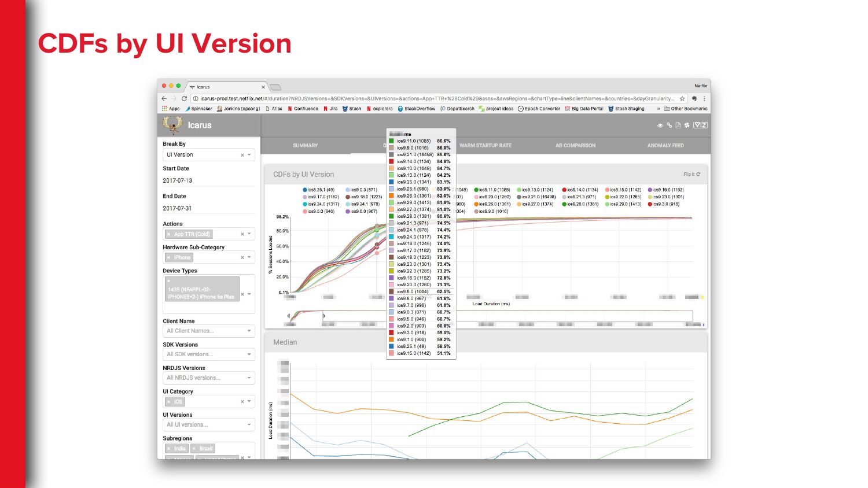Bookmark page using the star icon
868x488 pixels.
click(682, 99)
